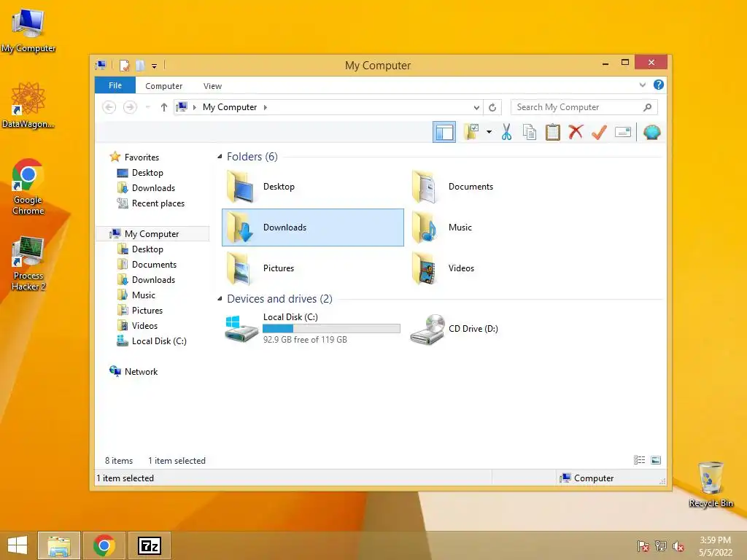
Task: Click the blue shell icon in toolbar
Action: click(x=651, y=132)
